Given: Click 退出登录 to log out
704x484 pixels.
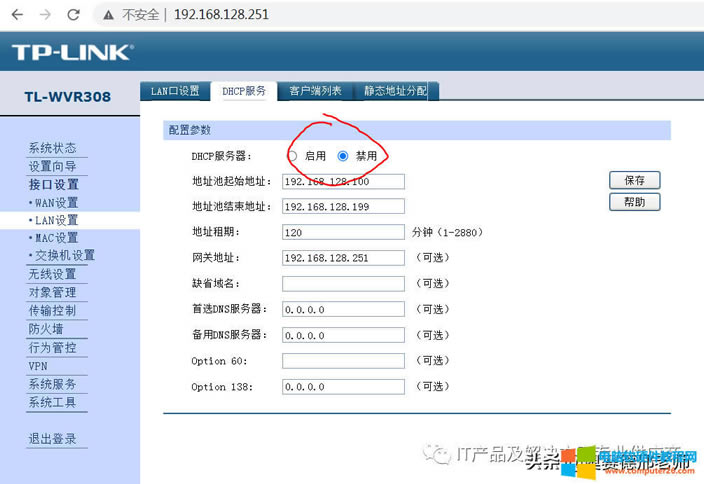Looking at the screenshot, I should point(53,439).
